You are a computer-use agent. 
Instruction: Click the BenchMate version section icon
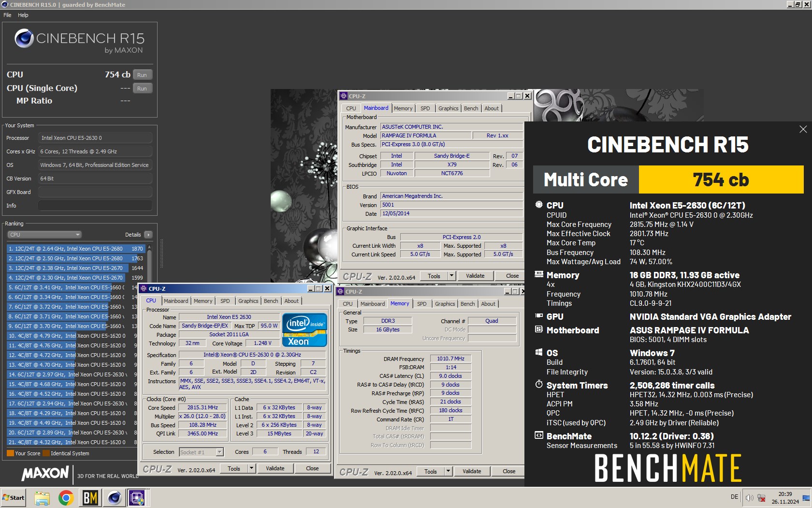(x=539, y=435)
